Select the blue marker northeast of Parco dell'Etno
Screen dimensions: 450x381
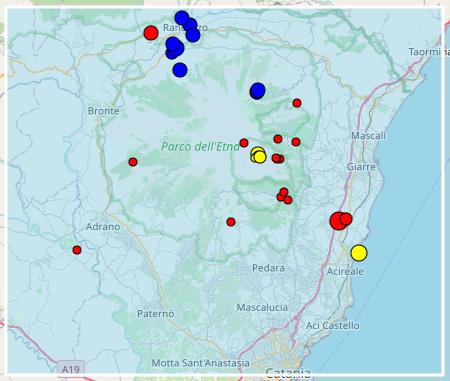(257, 91)
